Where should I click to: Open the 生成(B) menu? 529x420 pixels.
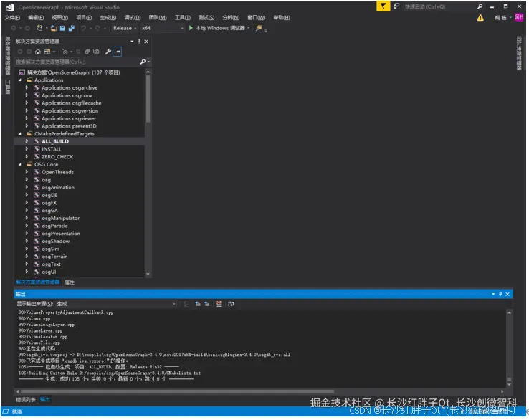pyautogui.click(x=108, y=17)
